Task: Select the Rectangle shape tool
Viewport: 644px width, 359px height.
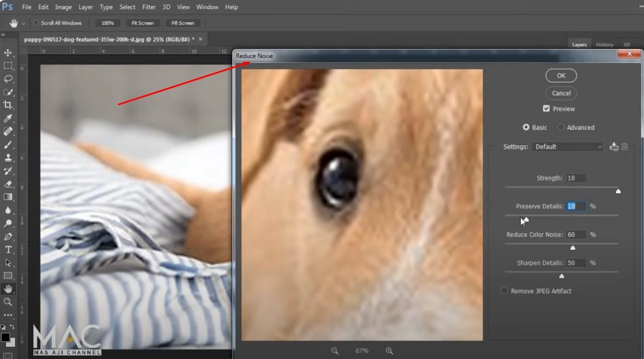Action: pyautogui.click(x=8, y=275)
